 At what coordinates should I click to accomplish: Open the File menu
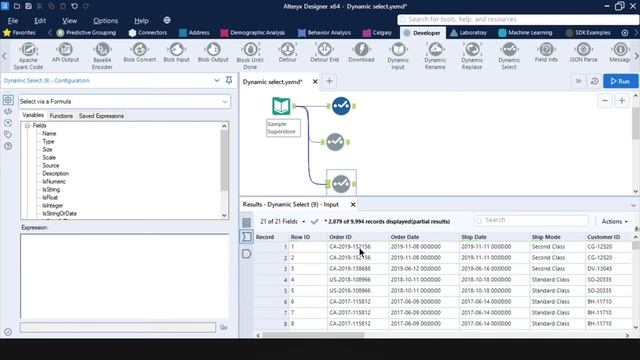pos(13,20)
